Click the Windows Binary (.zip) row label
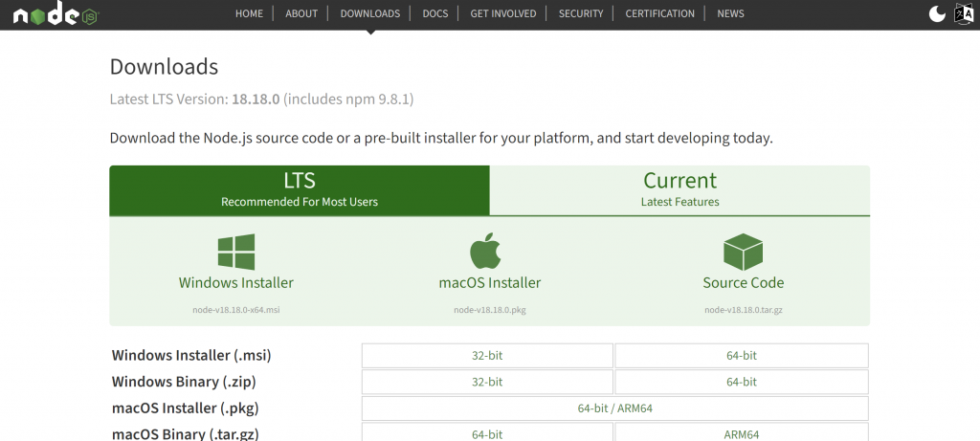 184,382
